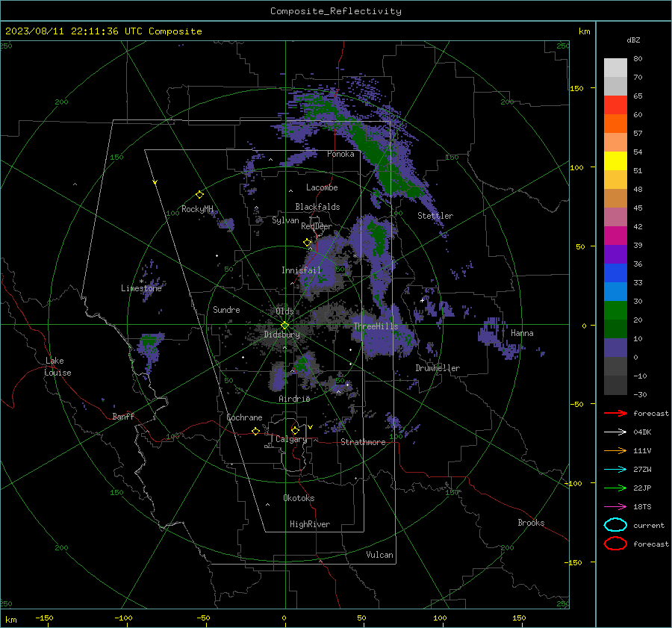Select the bright green swatch above the 20 label
This screenshot has width=672, height=628.
click(x=615, y=310)
